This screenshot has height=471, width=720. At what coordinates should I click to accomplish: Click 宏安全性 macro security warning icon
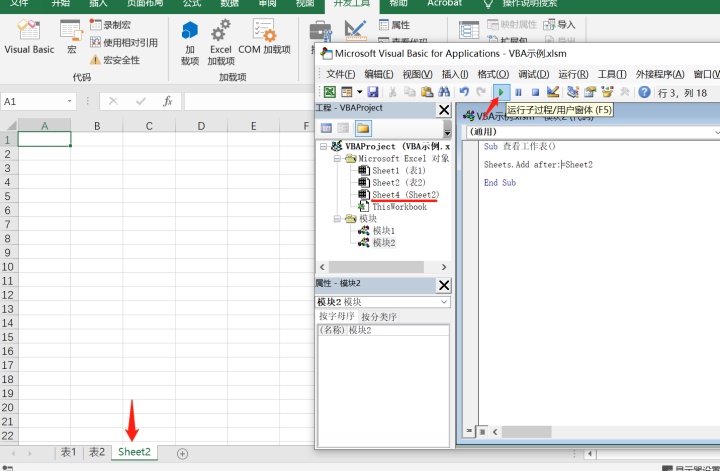95,60
